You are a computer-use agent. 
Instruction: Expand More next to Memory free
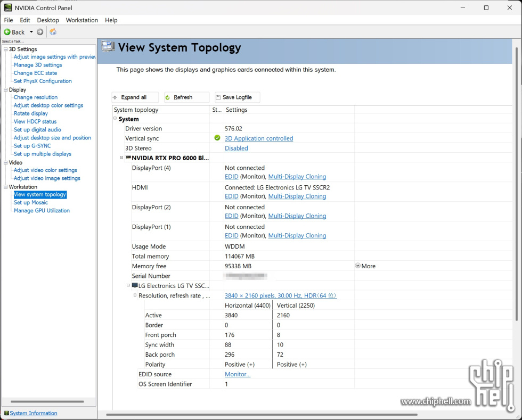[365, 266]
